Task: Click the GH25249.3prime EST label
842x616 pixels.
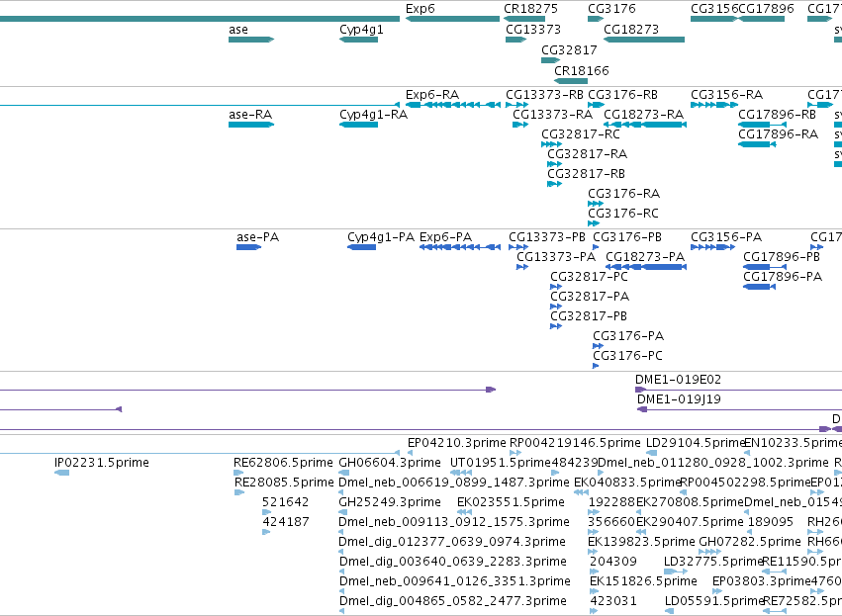Action: [x=390, y=502]
